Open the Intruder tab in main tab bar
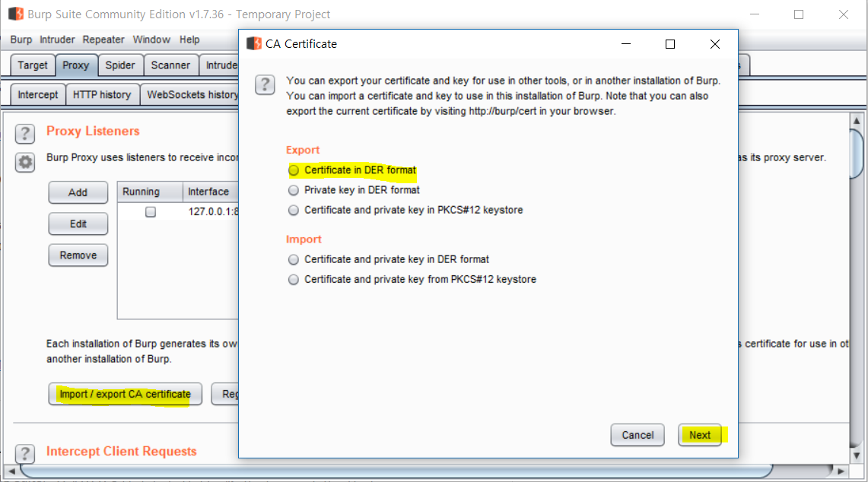The width and height of the screenshot is (868, 482). click(220, 65)
